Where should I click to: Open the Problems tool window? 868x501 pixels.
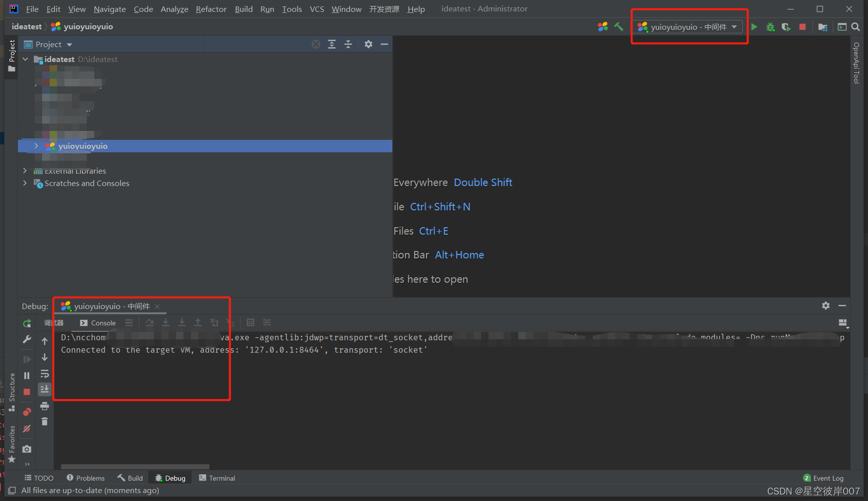(86, 478)
